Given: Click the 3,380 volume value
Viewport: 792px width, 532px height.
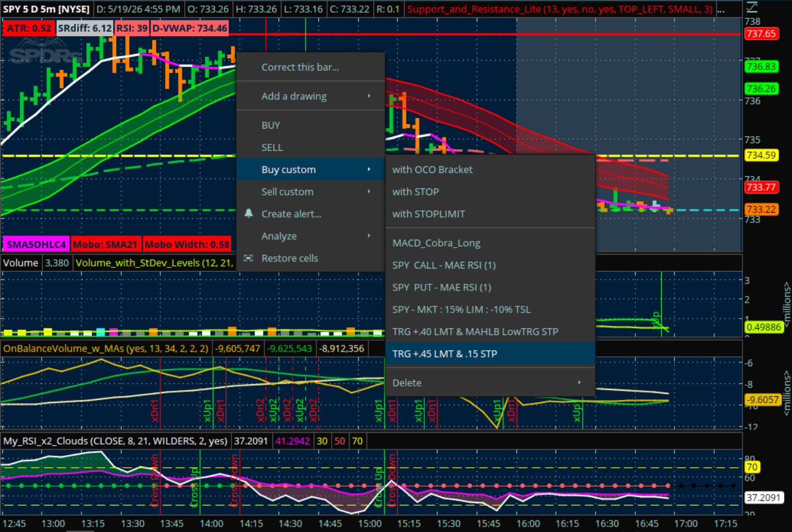Looking at the screenshot, I should (56, 263).
